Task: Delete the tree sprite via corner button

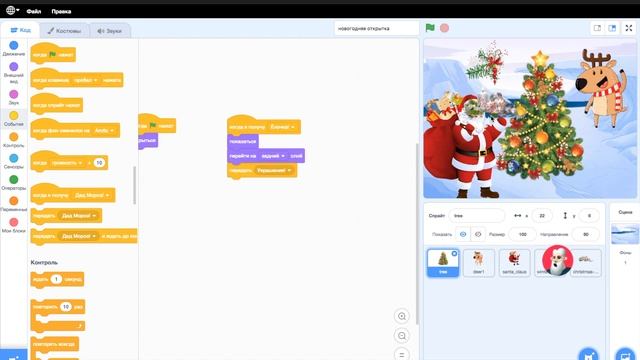Action: tap(454, 254)
